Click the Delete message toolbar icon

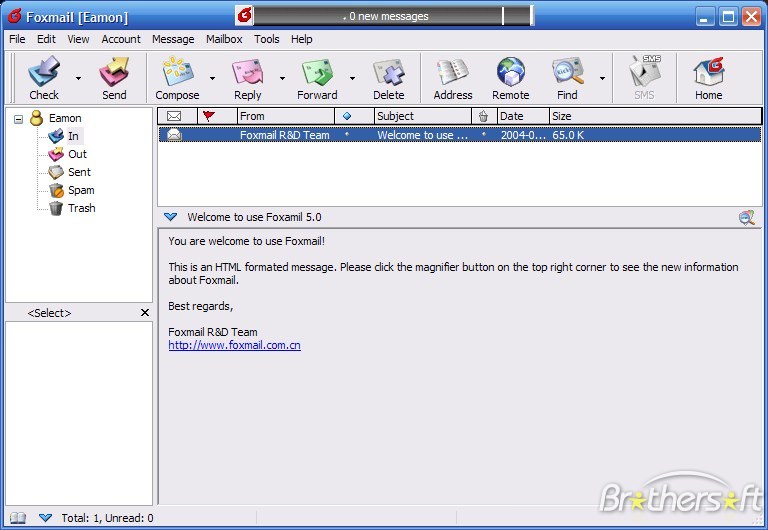click(x=388, y=72)
